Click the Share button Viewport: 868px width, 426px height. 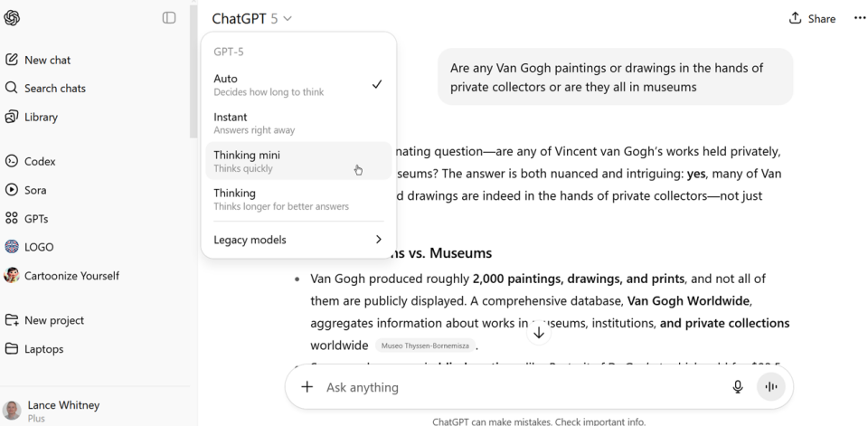[x=812, y=18]
